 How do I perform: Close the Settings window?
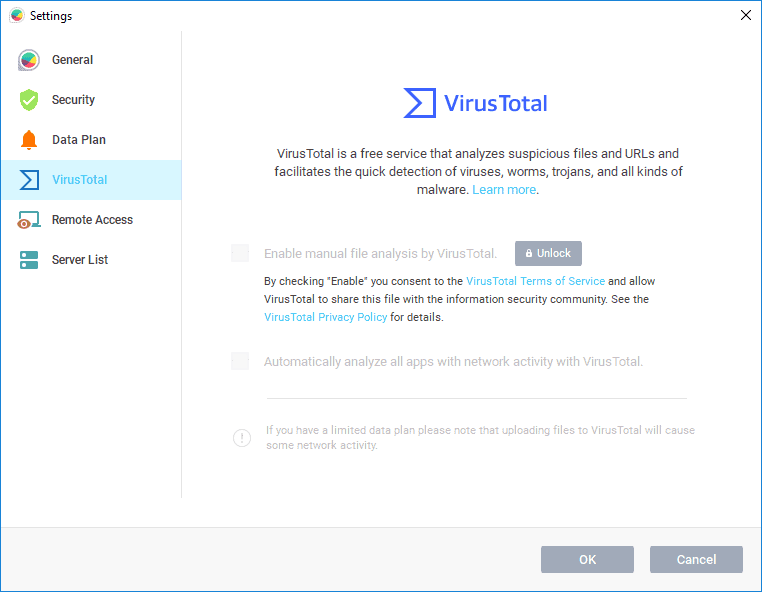(x=745, y=16)
